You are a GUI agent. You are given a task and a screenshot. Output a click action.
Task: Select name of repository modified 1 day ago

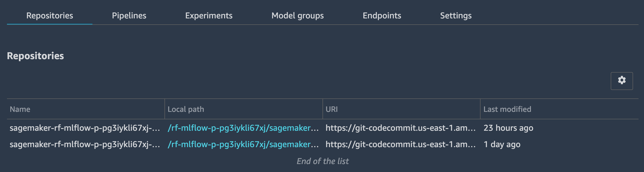coord(85,144)
